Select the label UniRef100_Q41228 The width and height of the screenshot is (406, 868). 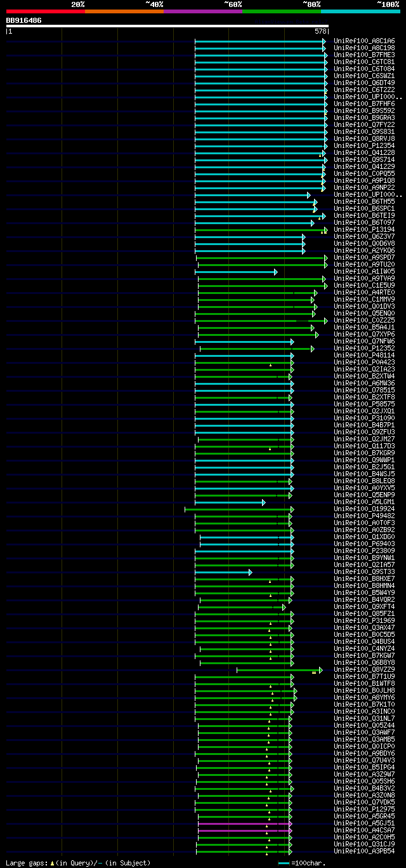pyautogui.click(x=364, y=152)
